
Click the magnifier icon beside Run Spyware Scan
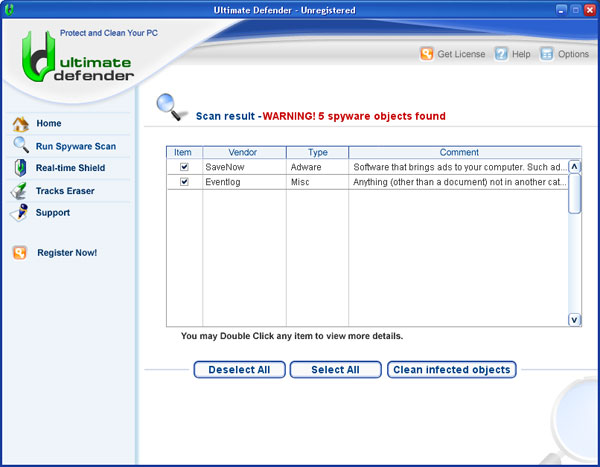[x=21, y=145]
